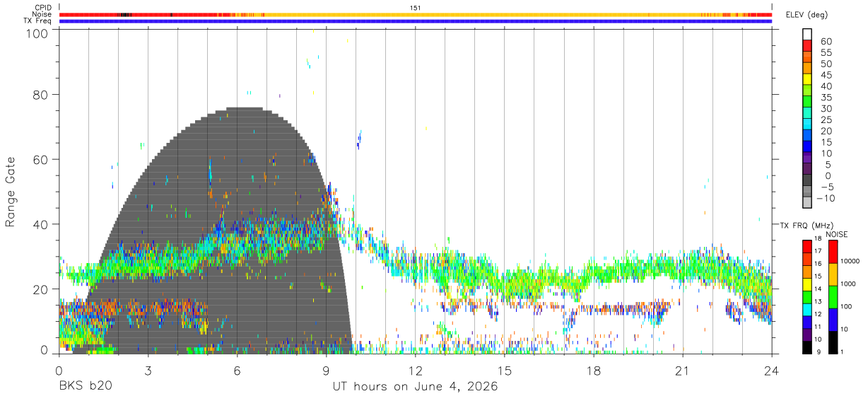868x401 pixels.
Task: Click the blue TX Freq strip above the plot
Action: [x=415, y=21]
